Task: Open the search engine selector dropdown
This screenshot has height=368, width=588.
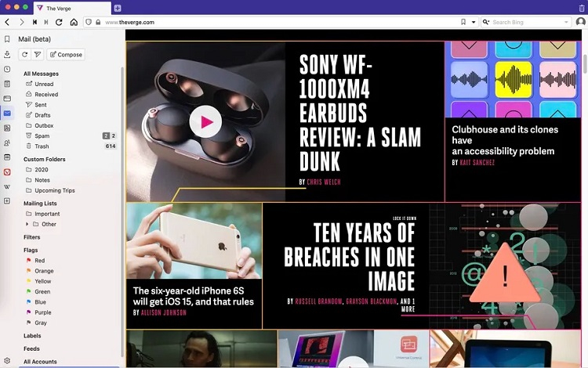Action: [486, 22]
